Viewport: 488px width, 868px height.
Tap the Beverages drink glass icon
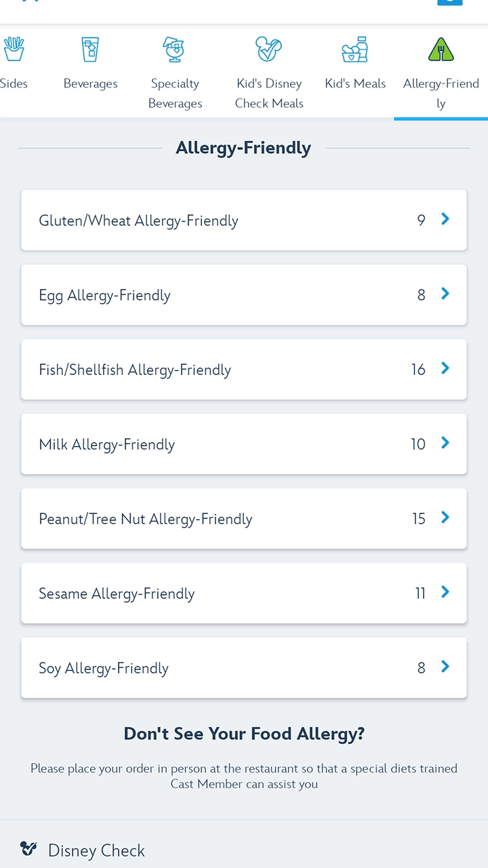[90, 50]
